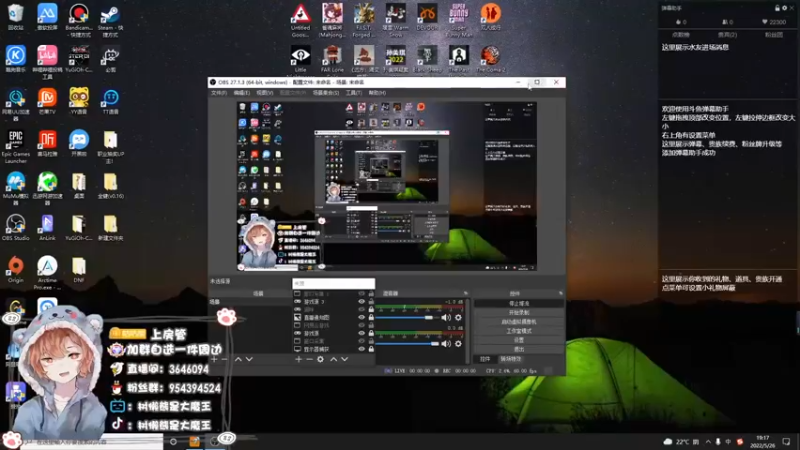Viewport: 800px width, 450px height.
Task: Toggle visibility eye of 窗口采集 source
Action: (x=362, y=341)
